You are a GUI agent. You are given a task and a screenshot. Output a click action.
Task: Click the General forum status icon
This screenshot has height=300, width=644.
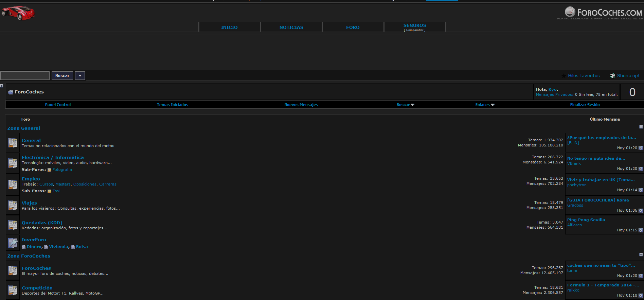pos(13,143)
